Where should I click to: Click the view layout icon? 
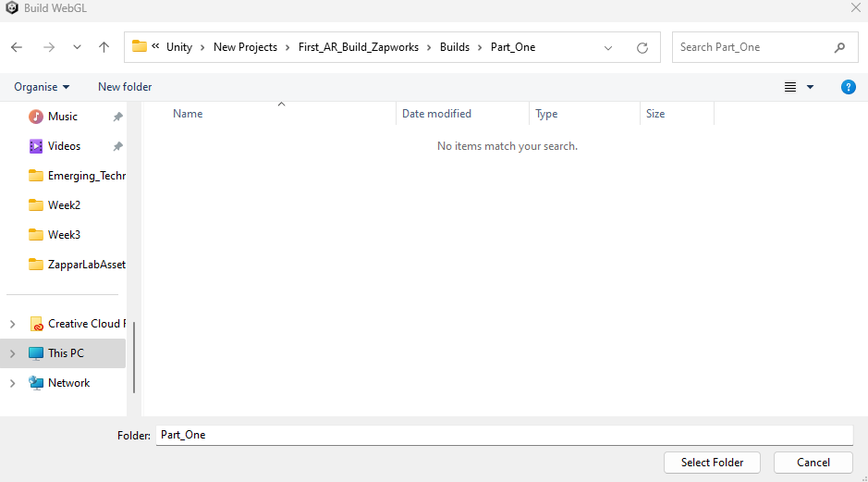tap(790, 87)
